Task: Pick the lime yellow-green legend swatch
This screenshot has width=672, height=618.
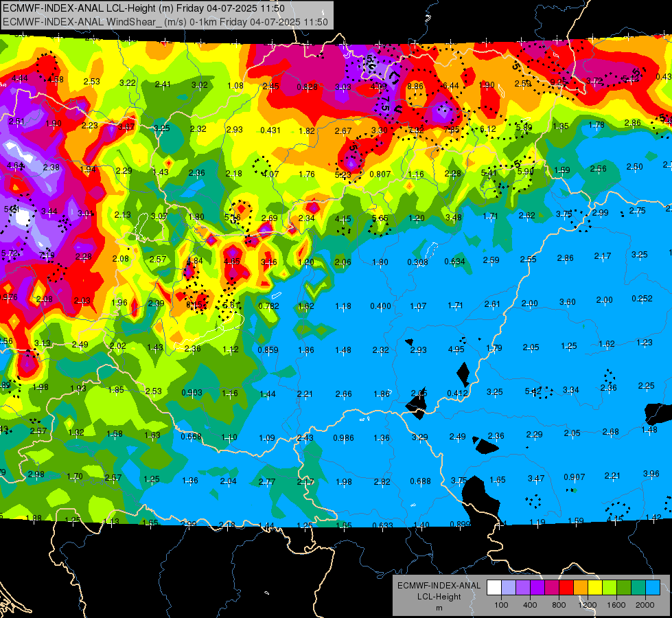Action: [610, 588]
